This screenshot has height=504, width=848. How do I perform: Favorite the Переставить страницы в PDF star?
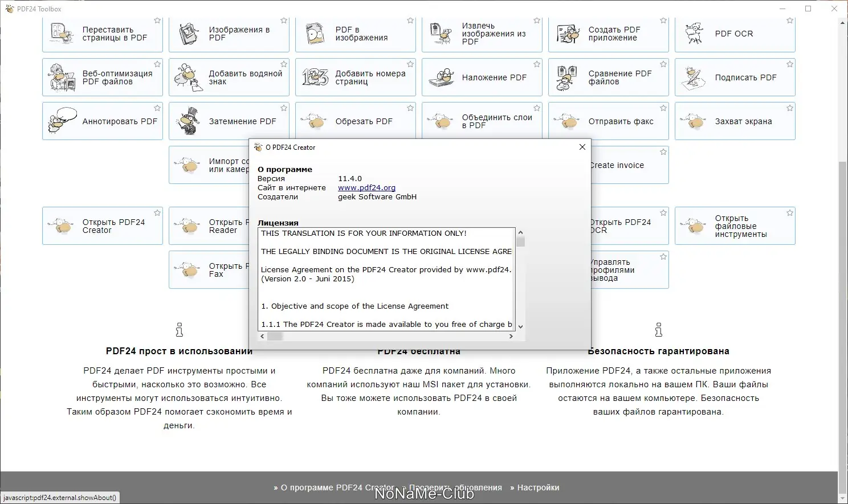(157, 21)
